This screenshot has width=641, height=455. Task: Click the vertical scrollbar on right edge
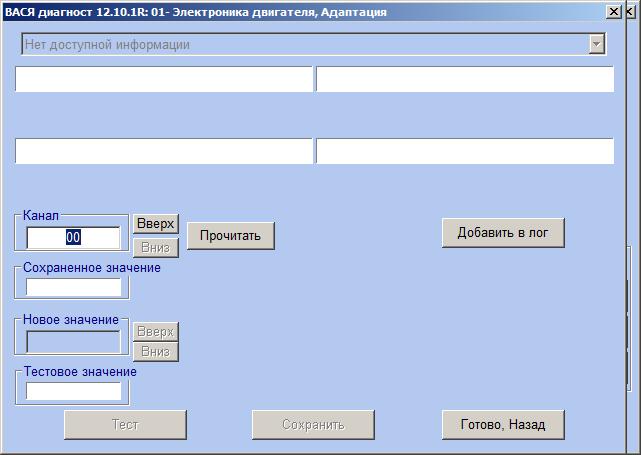629,320
